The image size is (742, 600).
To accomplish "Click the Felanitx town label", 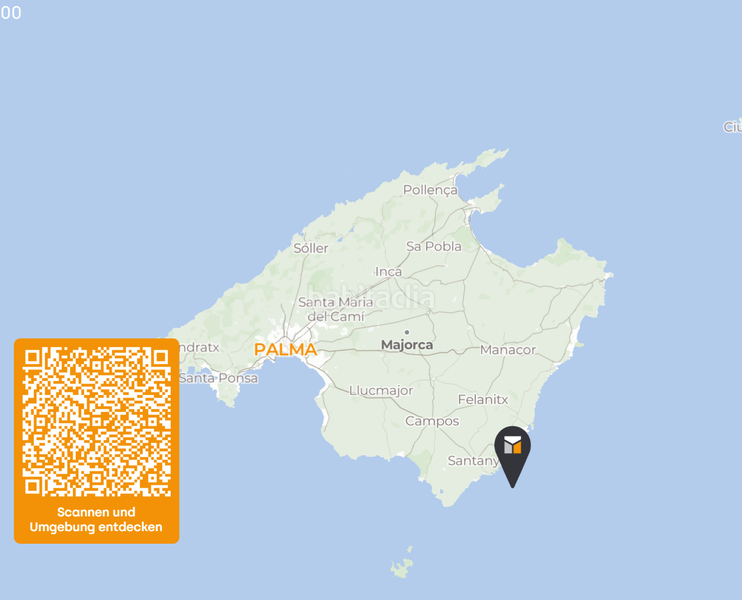I will point(483,400).
